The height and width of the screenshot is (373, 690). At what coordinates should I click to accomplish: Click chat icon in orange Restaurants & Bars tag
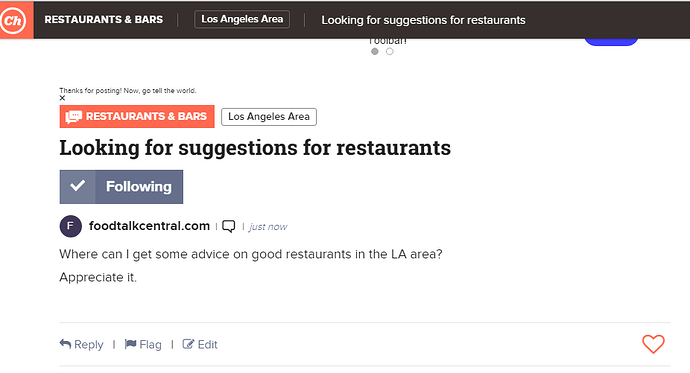[x=73, y=117]
